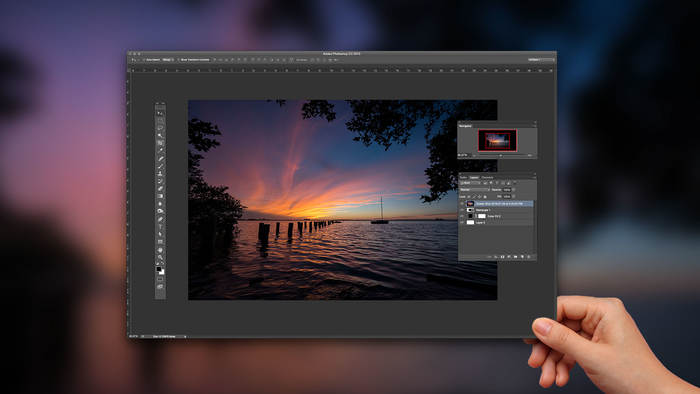The width and height of the screenshot is (700, 394).
Task: Click the status bar zoom percentage field
Action: coord(133,336)
